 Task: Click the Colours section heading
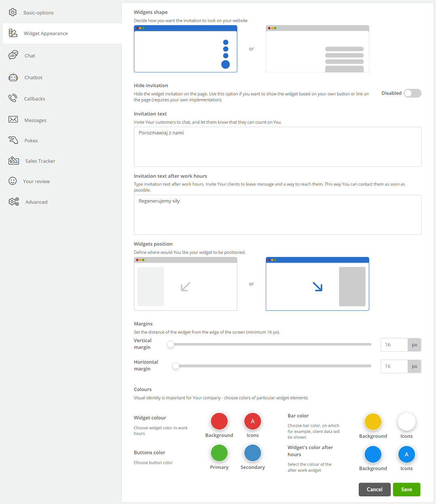pos(143,389)
